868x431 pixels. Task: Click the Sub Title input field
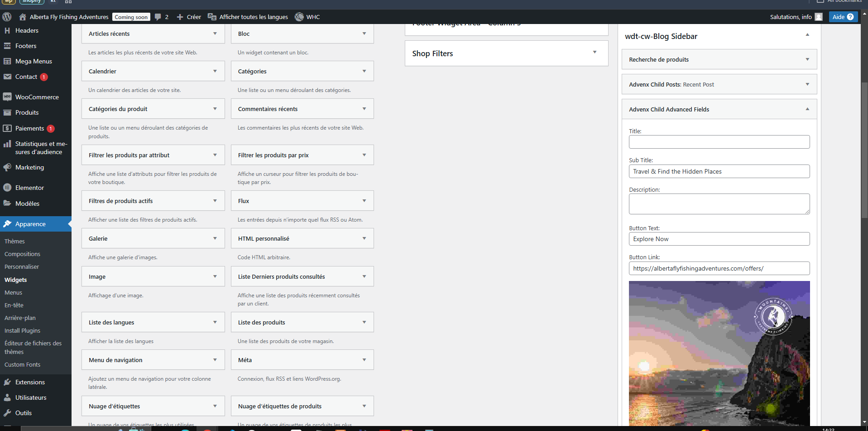point(719,171)
